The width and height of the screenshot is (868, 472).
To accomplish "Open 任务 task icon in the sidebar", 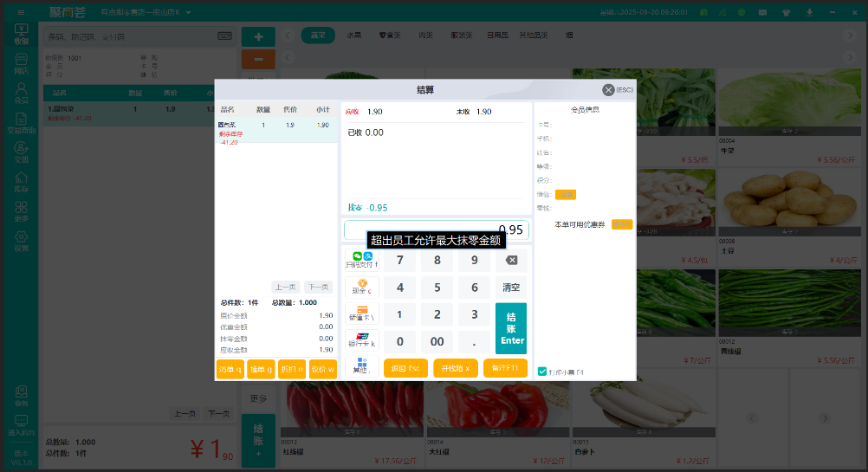I will coord(21,396).
